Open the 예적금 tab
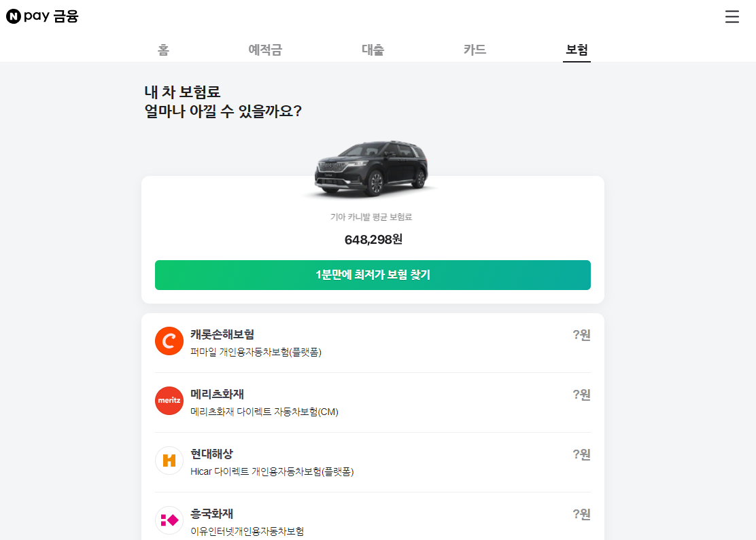Screen dimensions: 756x540 [265, 50]
